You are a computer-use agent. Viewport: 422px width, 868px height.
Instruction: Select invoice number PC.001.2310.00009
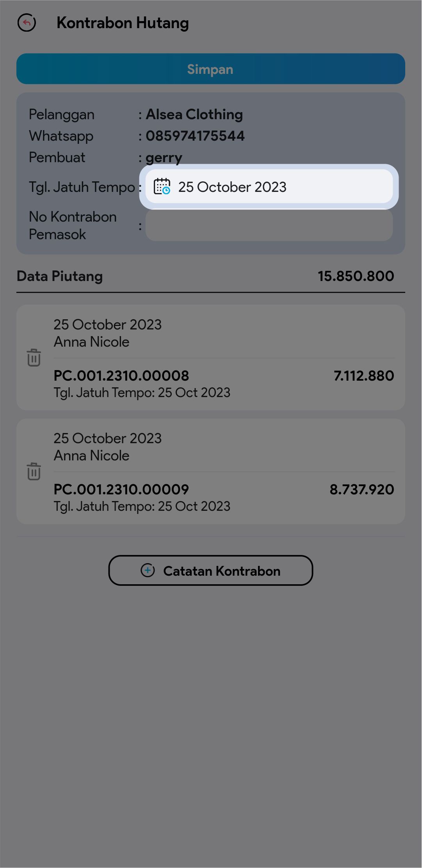point(121,489)
